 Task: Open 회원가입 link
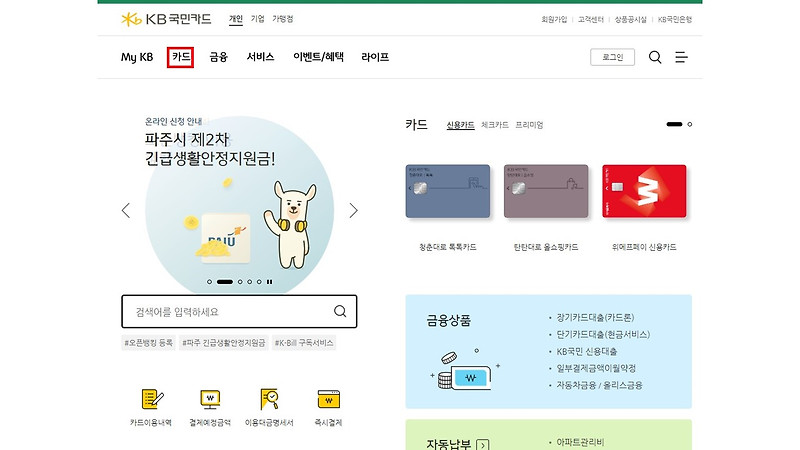tap(554, 19)
